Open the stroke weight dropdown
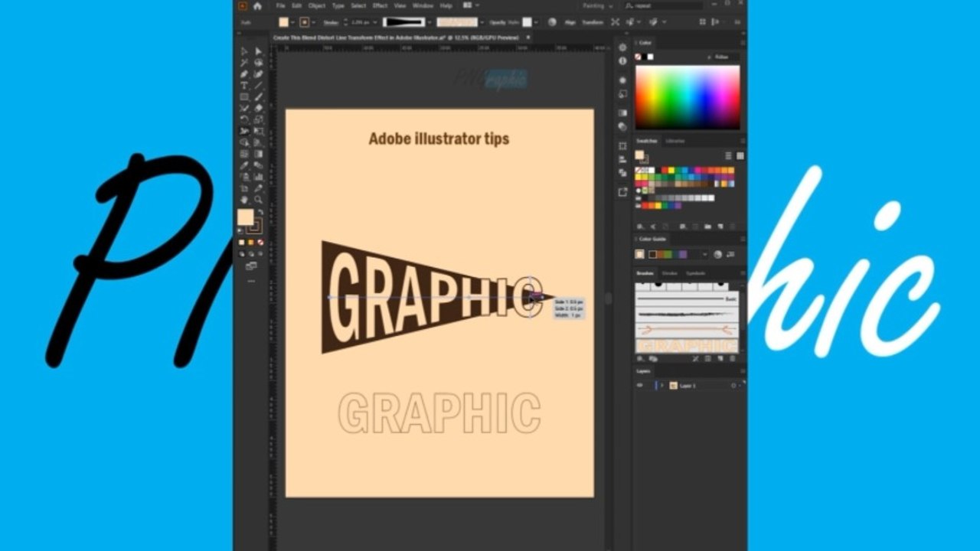The image size is (980, 551). tap(375, 22)
